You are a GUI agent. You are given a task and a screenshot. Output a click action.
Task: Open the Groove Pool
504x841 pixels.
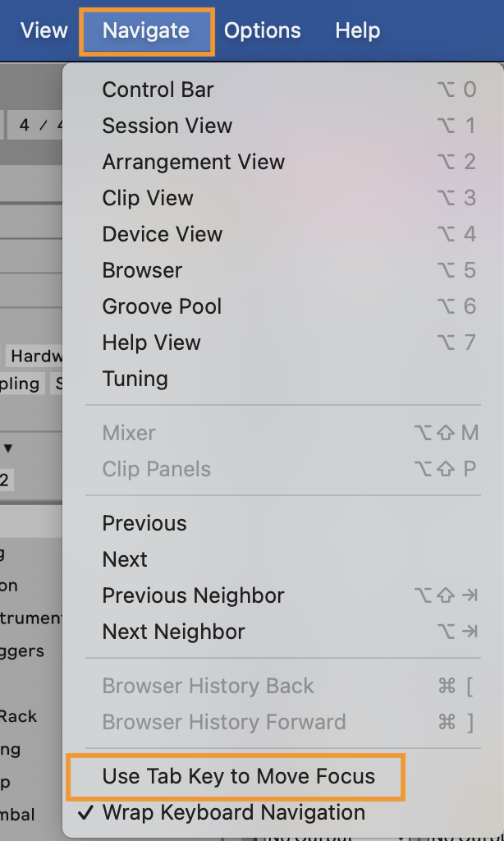(162, 306)
